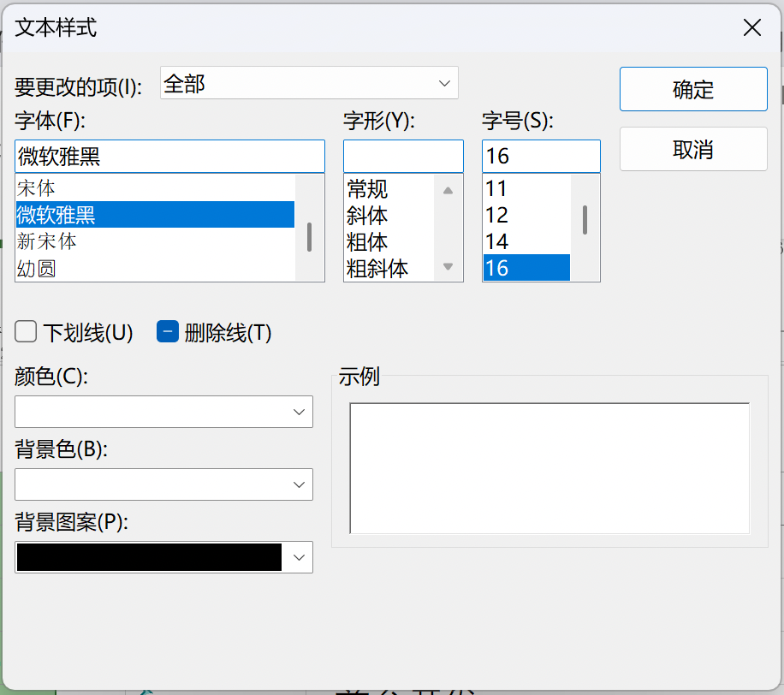
Task: Click the 字体 text input field
Action: click(x=169, y=157)
